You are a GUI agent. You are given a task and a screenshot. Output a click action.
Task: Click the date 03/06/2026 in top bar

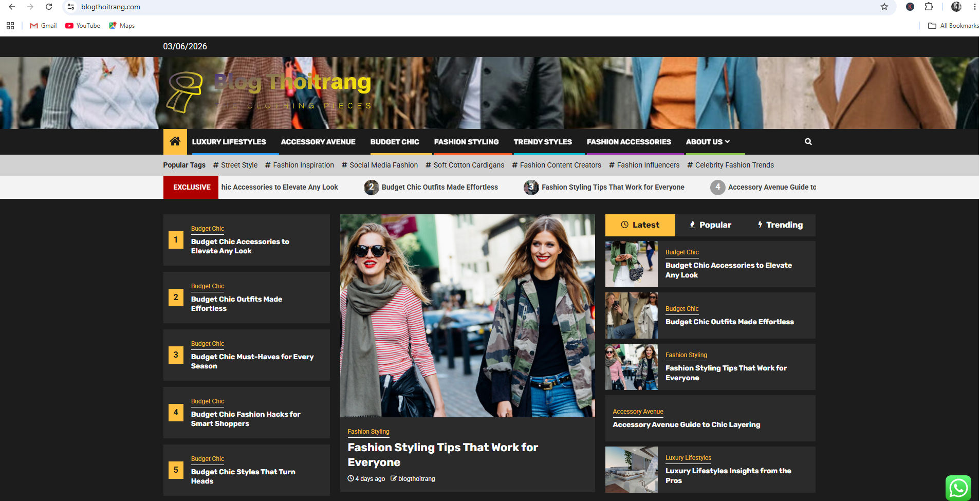click(x=185, y=46)
